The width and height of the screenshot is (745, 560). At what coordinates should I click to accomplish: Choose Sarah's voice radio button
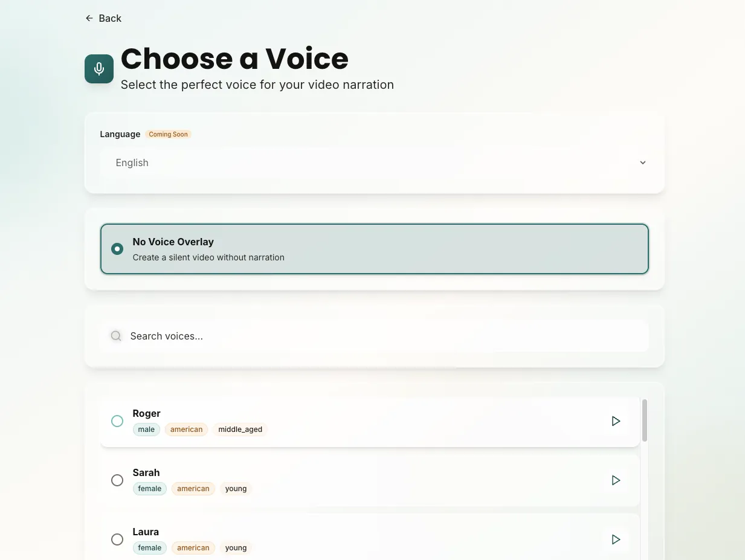[x=117, y=480]
